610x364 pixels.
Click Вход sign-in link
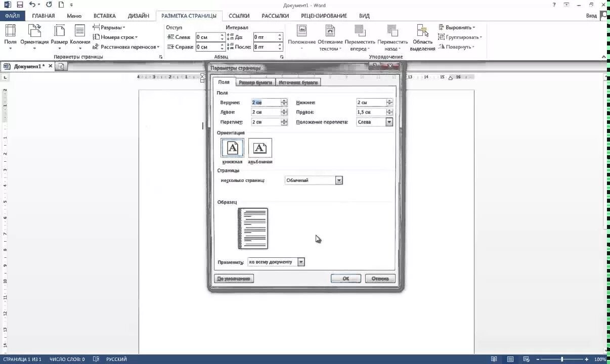[x=591, y=16]
